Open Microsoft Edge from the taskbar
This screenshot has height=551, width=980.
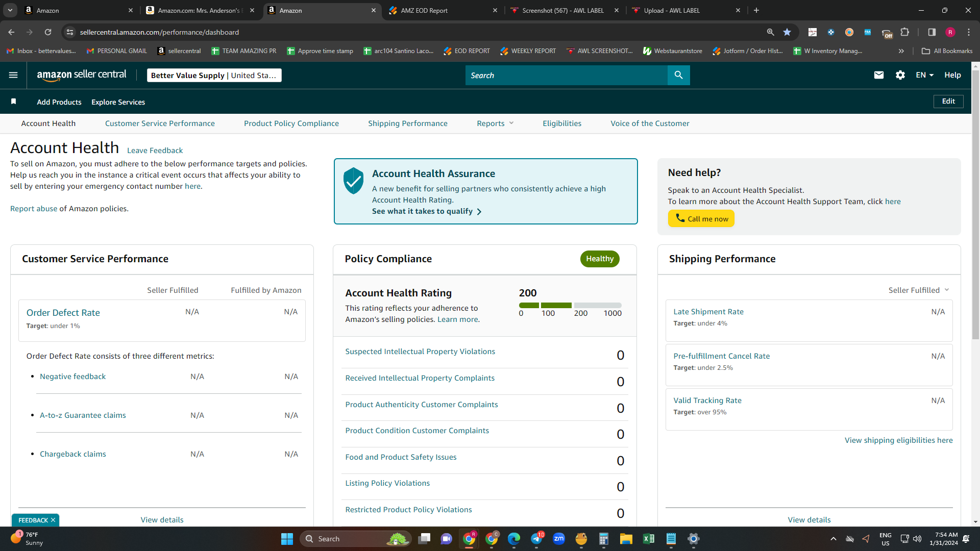click(514, 539)
